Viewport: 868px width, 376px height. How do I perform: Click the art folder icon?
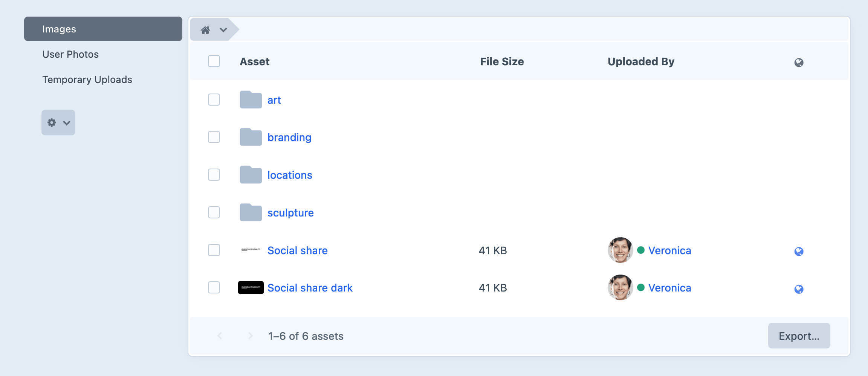[251, 100]
